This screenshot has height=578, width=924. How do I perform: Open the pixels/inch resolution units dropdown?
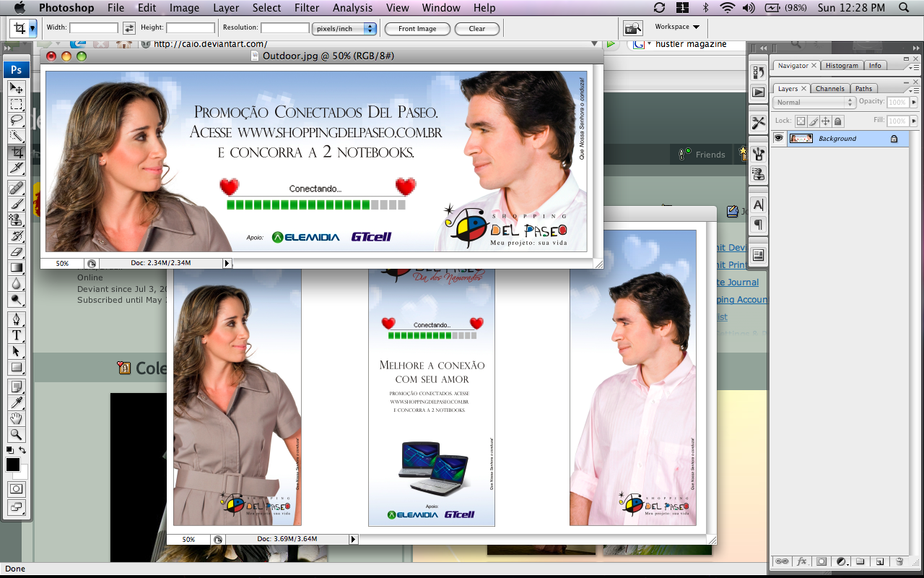click(x=344, y=28)
